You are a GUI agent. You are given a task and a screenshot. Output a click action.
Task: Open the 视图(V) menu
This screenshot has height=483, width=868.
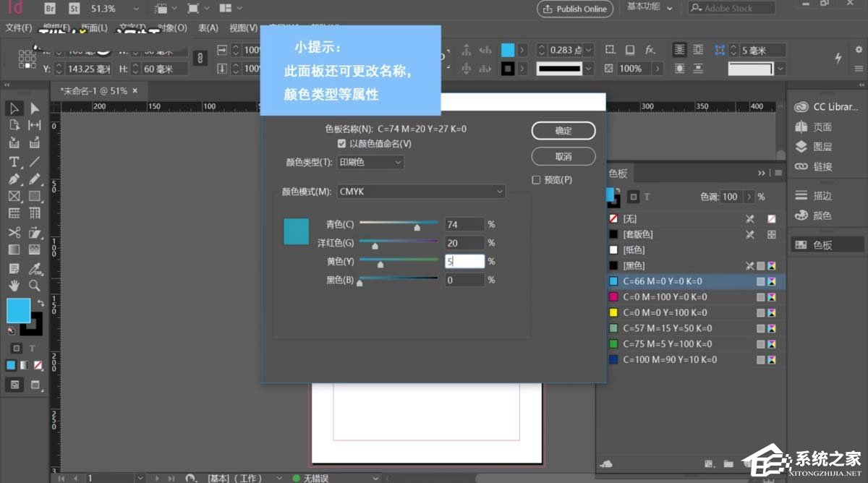pos(243,28)
